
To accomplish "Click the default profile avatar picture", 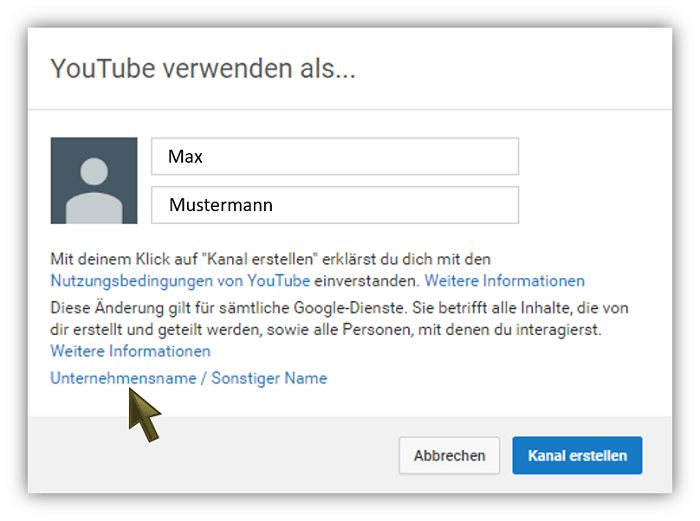I will tap(93, 180).
